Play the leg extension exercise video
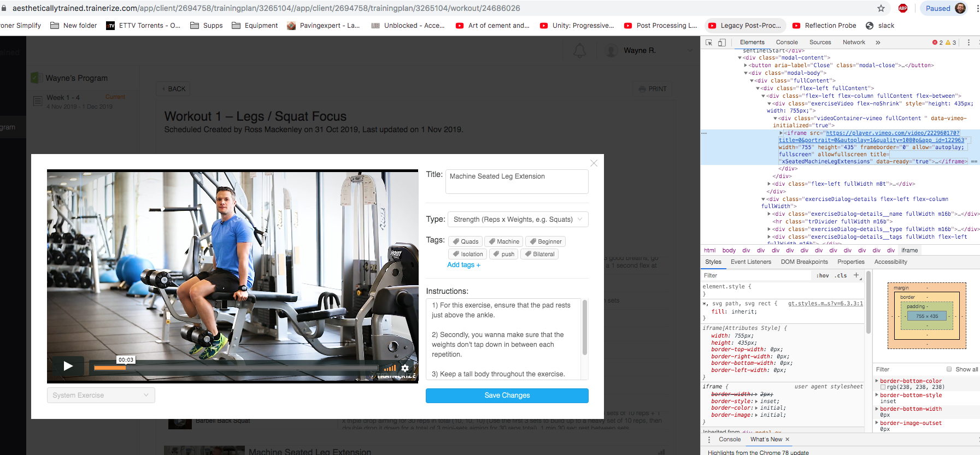 [x=68, y=366]
